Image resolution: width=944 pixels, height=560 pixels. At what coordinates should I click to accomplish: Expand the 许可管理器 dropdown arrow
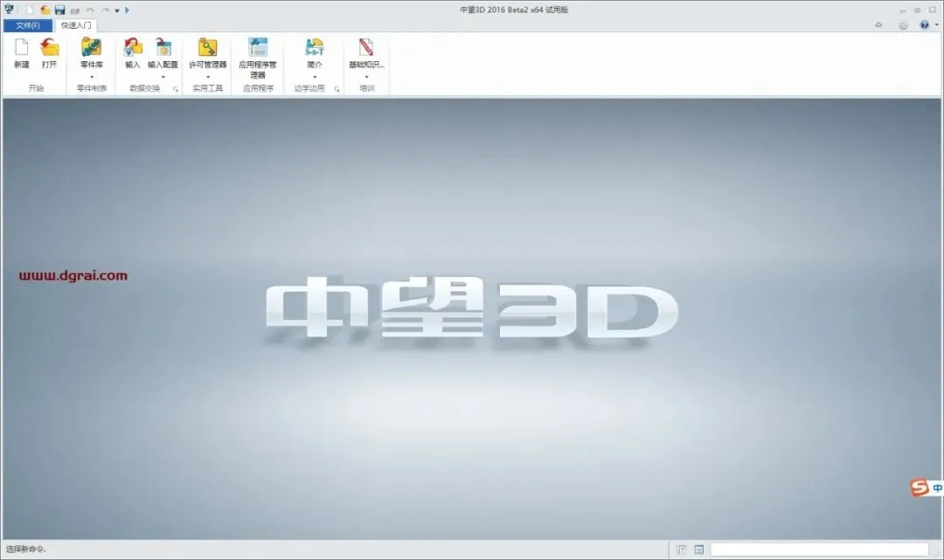point(208,77)
